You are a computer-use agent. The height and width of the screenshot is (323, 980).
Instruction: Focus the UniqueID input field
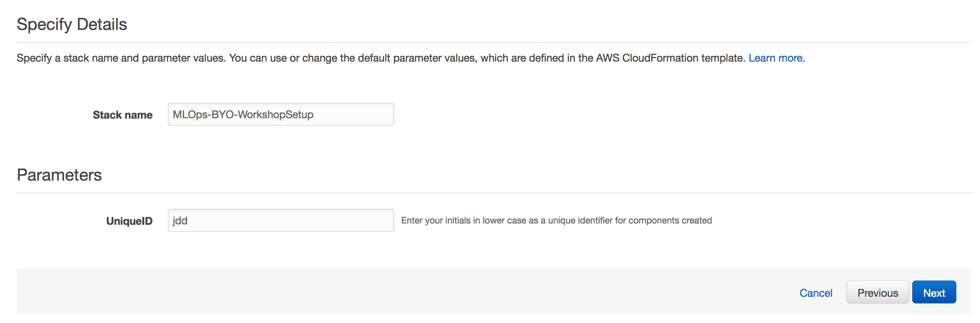click(x=281, y=221)
